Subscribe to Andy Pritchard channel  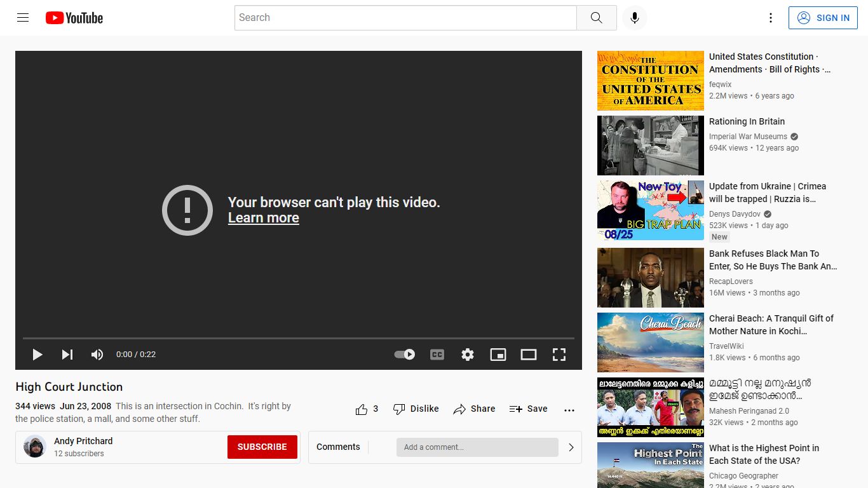[262, 447]
